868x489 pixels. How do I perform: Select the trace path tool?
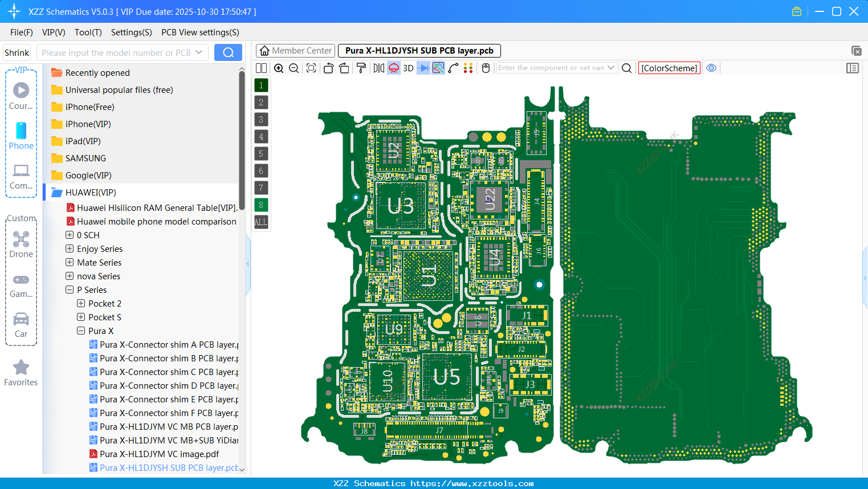coord(454,68)
